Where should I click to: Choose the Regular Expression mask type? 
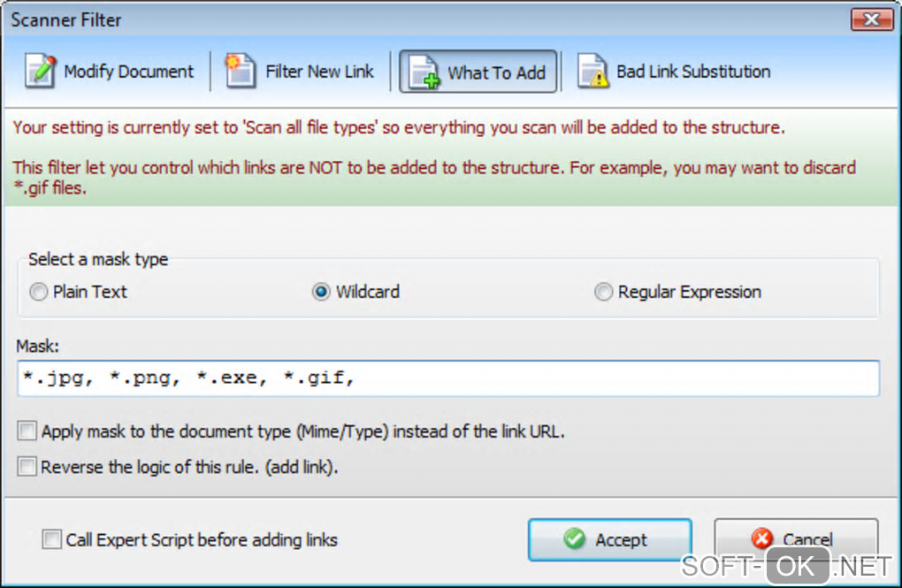point(603,293)
